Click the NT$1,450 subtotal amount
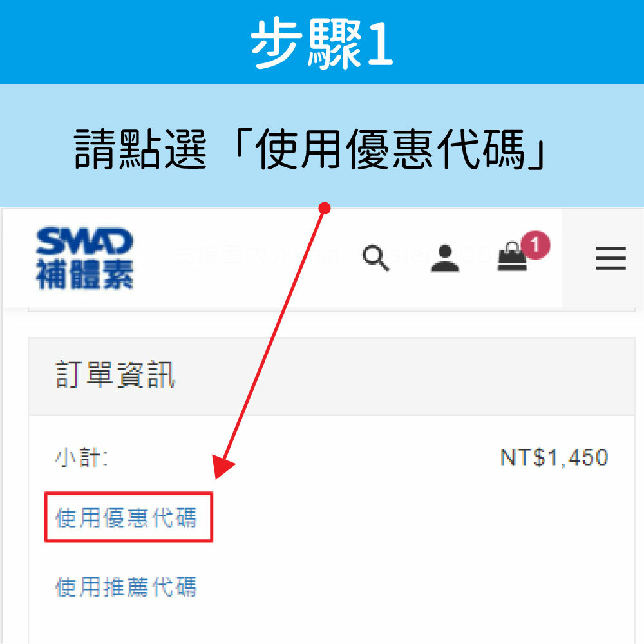Viewport: 644px width, 644px height. coord(554,457)
